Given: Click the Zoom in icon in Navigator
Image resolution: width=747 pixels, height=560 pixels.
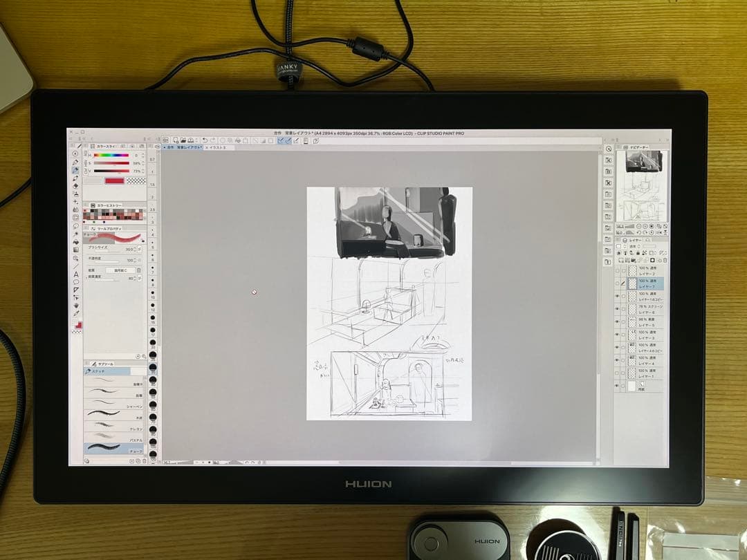Looking at the screenshot, I should coord(645,226).
